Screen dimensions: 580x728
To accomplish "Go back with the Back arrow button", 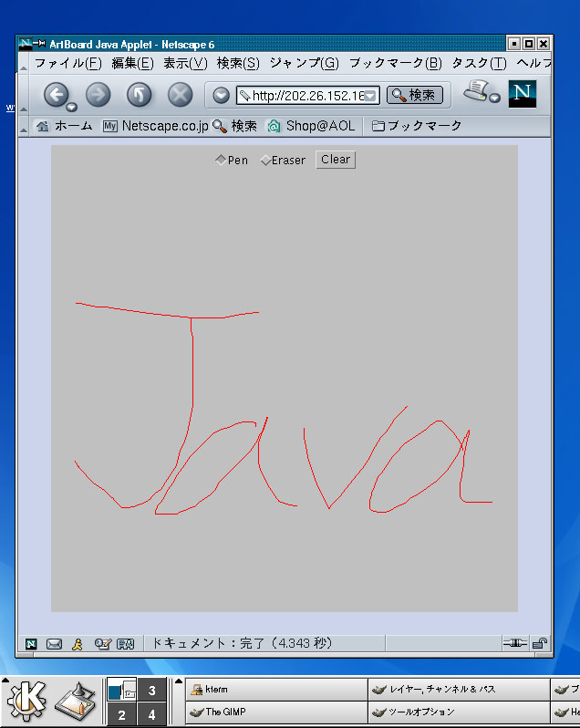I will (57, 95).
